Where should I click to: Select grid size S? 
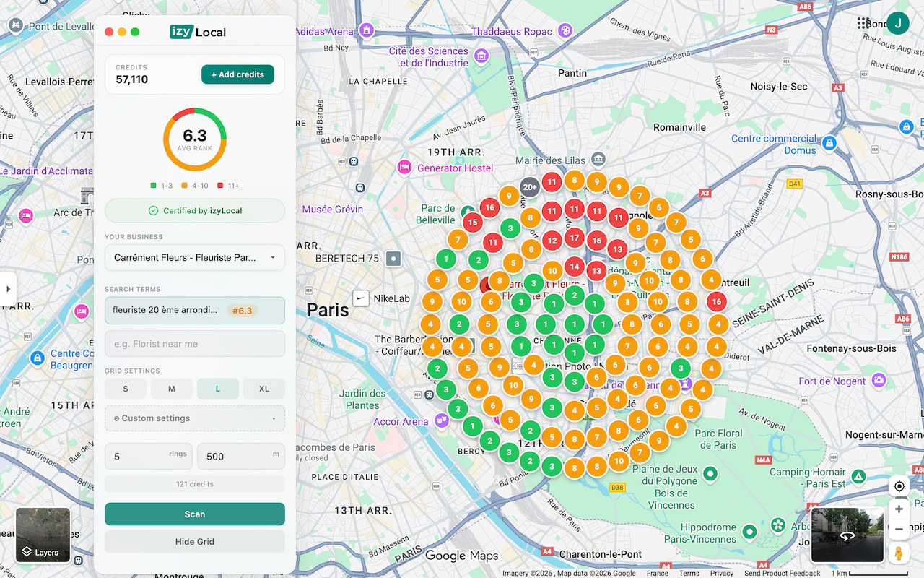126,389
